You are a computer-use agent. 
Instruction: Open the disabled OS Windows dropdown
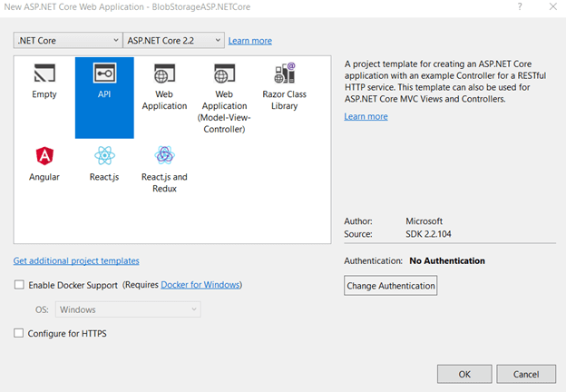click(128, 309)
